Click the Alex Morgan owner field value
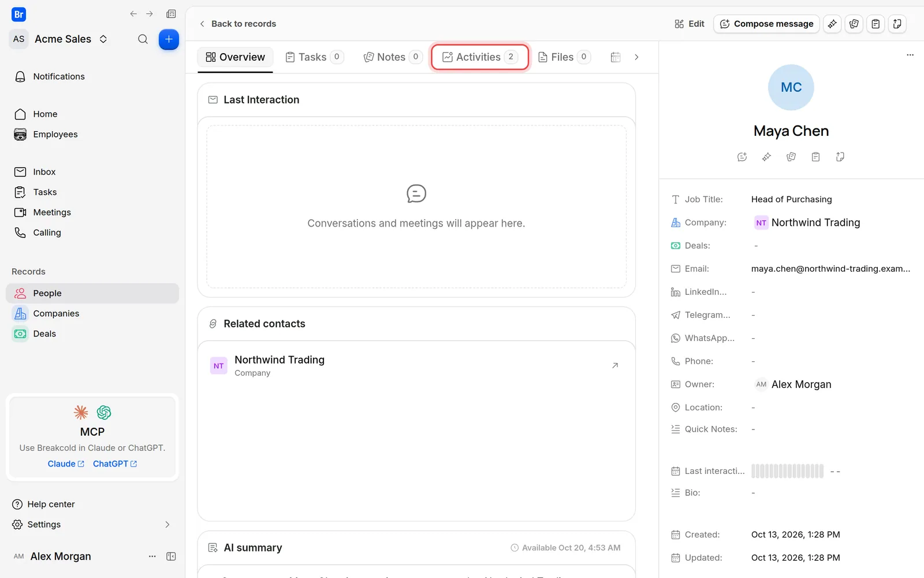This screenshot has height=578, width=924. pos(793,384)
